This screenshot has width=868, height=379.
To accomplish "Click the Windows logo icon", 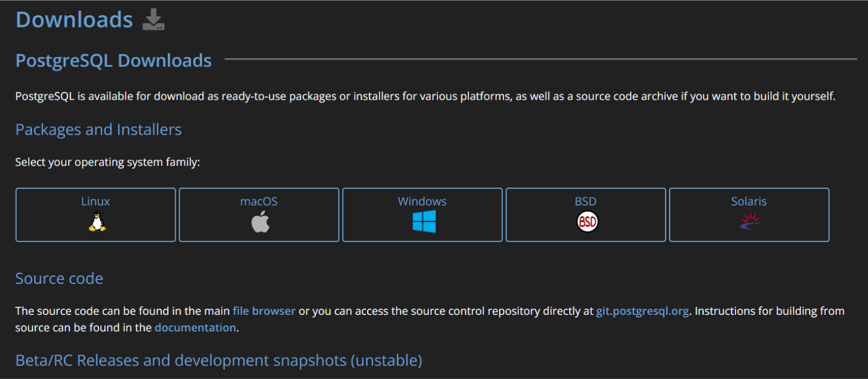I will point(424,221).
